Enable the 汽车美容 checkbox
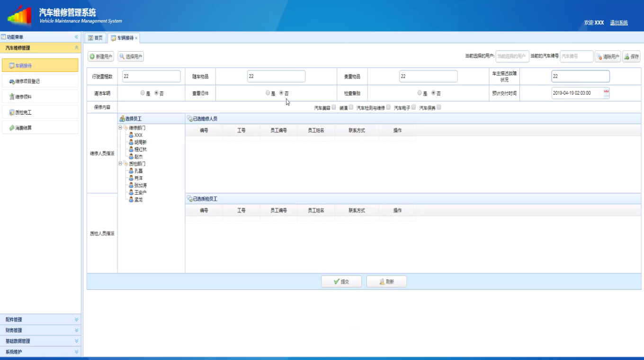Image resolution: width=644 pixels, height=360 pixels. [x=334, y=108]
